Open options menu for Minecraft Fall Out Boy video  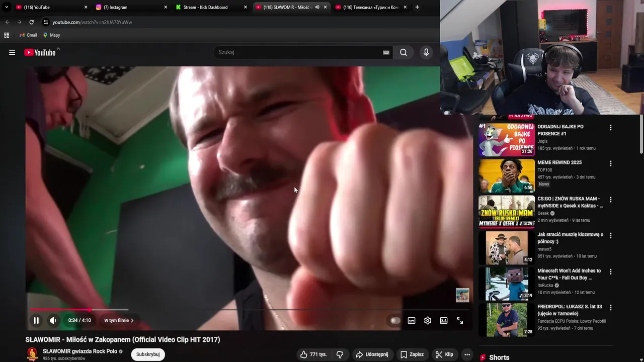(x=611, y=271)
